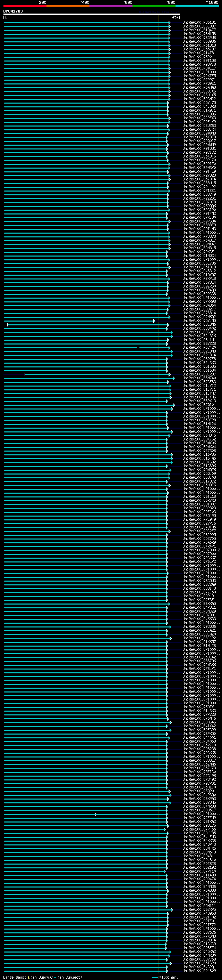Click hit label UniRef100_B7GES3
This screenshot has width=222, height=980.
pos(199,382)
